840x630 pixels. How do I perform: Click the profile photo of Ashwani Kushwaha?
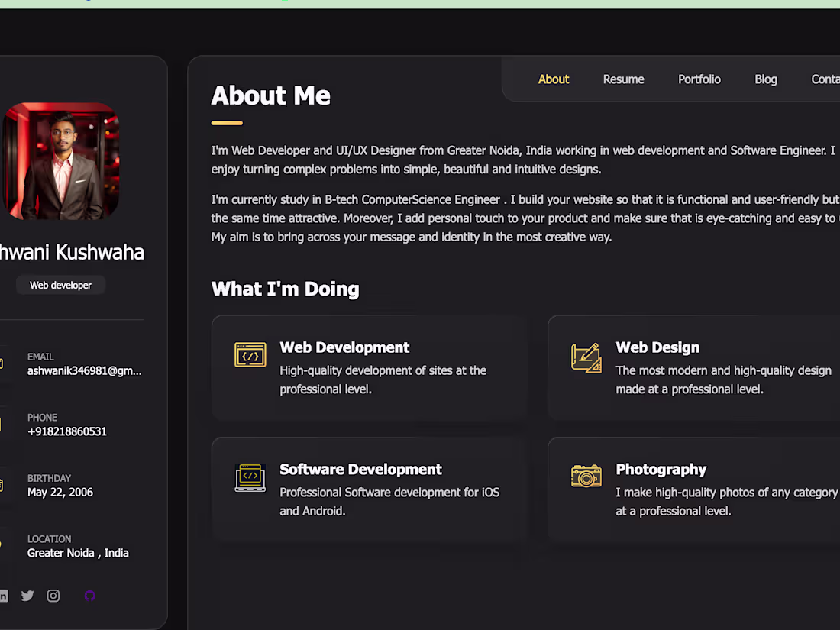coord(61,162)
